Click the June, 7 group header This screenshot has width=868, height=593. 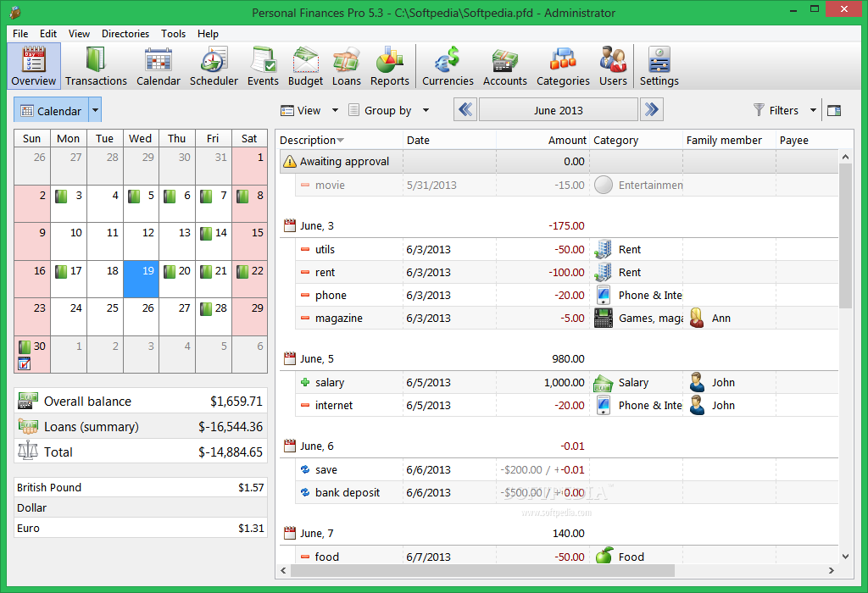[x=559, y=533]
